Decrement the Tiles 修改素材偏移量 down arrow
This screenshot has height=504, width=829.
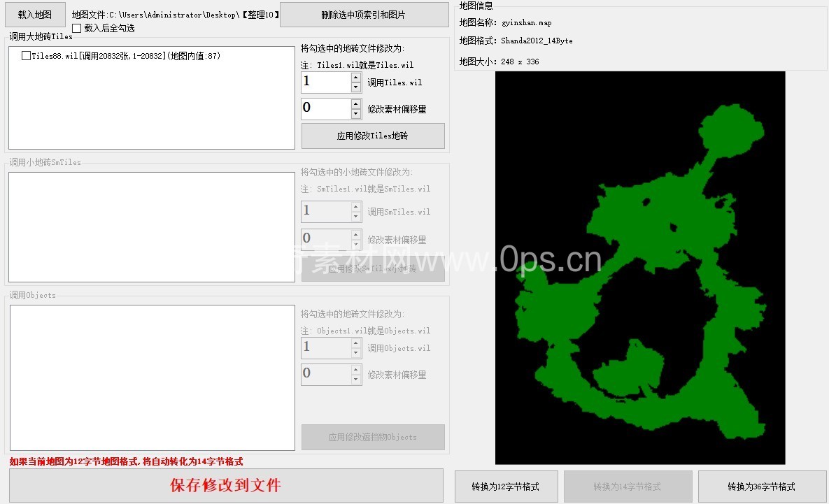tap(355, 114)
